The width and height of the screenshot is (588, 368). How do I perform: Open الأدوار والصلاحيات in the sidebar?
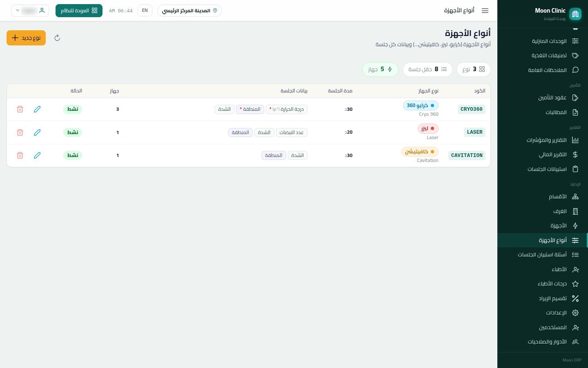(543, 342)
